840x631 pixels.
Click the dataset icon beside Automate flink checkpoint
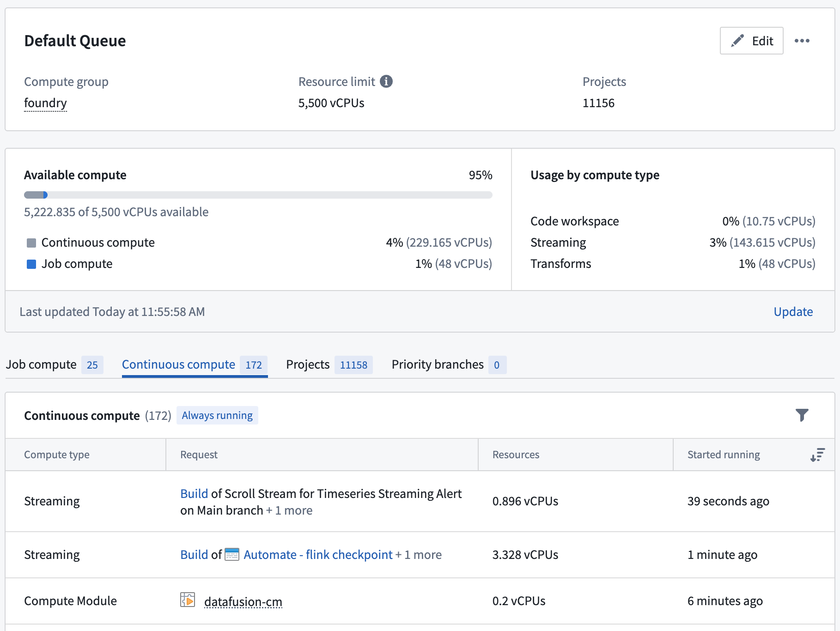click(x=231, y=554)
